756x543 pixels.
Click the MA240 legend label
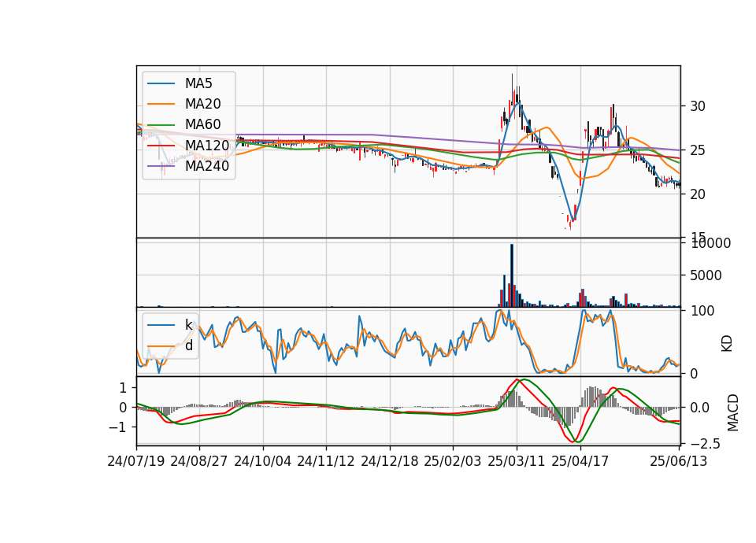(207, 166)
